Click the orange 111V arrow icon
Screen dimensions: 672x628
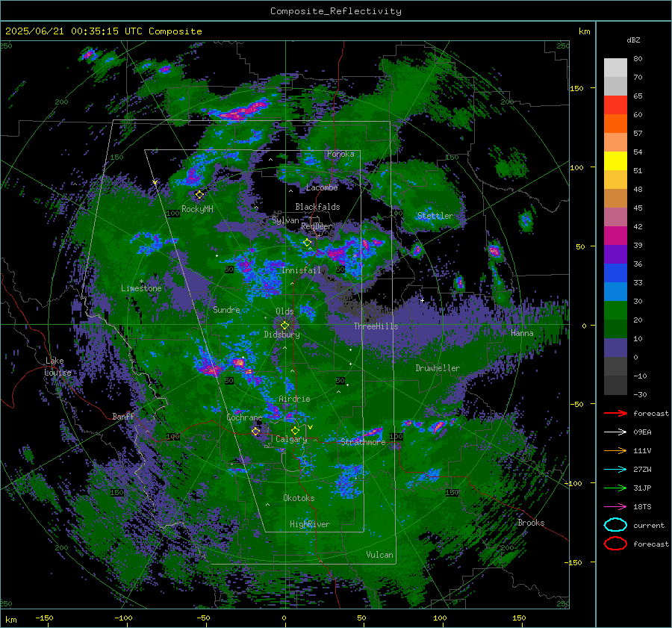pyautogui.click(x=615, y=450)
